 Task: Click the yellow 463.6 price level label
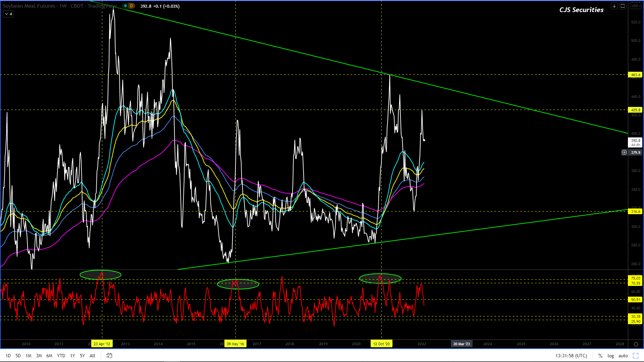[x=635, y=75]
